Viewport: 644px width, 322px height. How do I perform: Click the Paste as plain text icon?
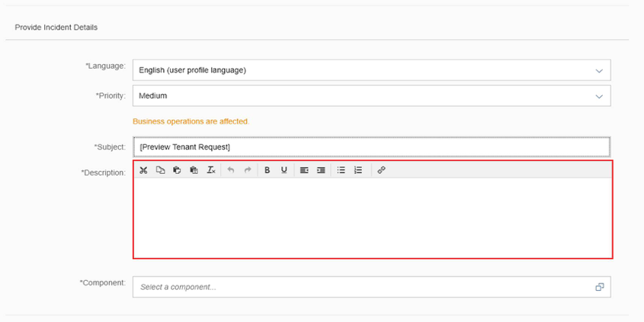point(194,170)
